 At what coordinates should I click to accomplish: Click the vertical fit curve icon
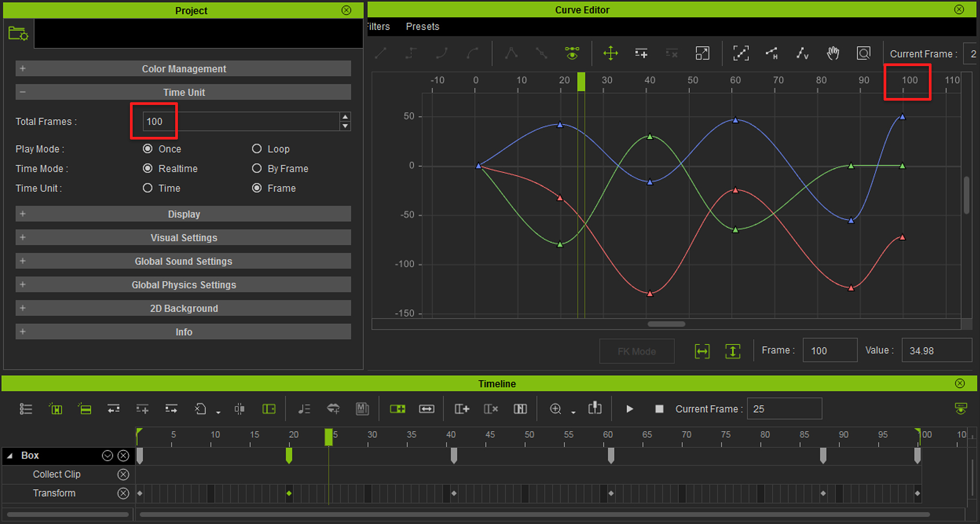click(x=802, y=53)
